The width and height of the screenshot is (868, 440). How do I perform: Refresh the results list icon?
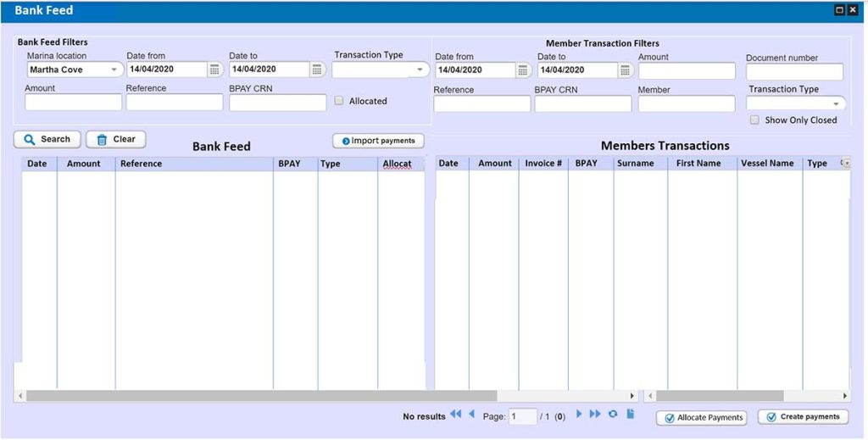pyautogui.click(x=613, y=415)
